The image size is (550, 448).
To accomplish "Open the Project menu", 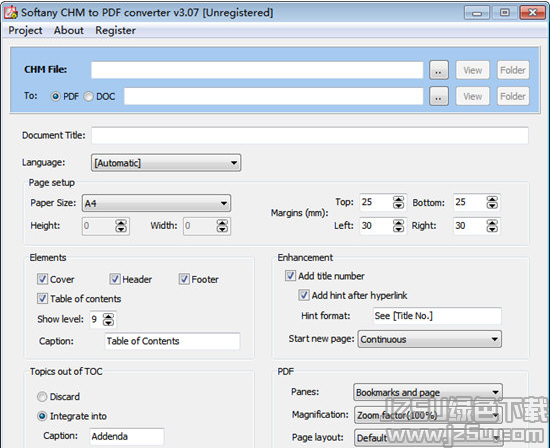I will 25,31.
